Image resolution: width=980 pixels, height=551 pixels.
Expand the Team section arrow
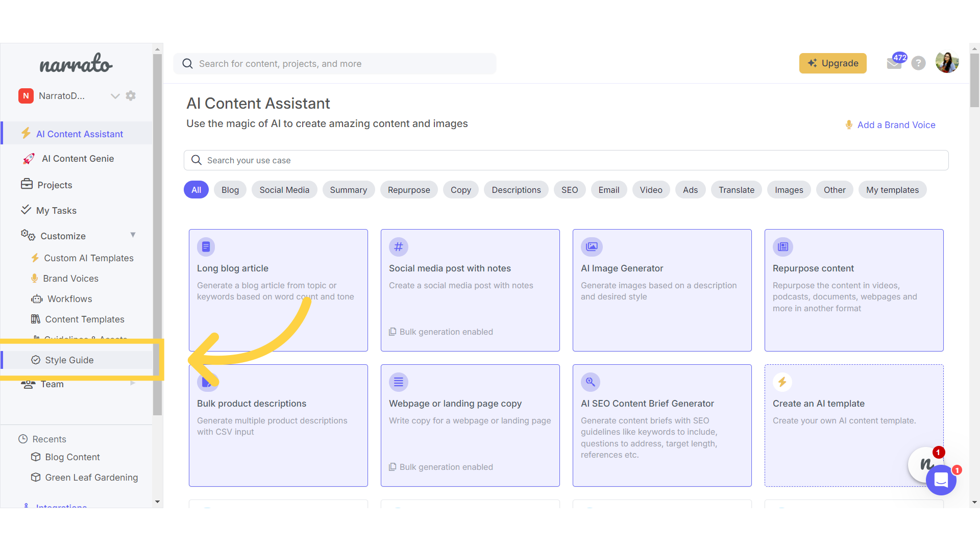point(133,383)
